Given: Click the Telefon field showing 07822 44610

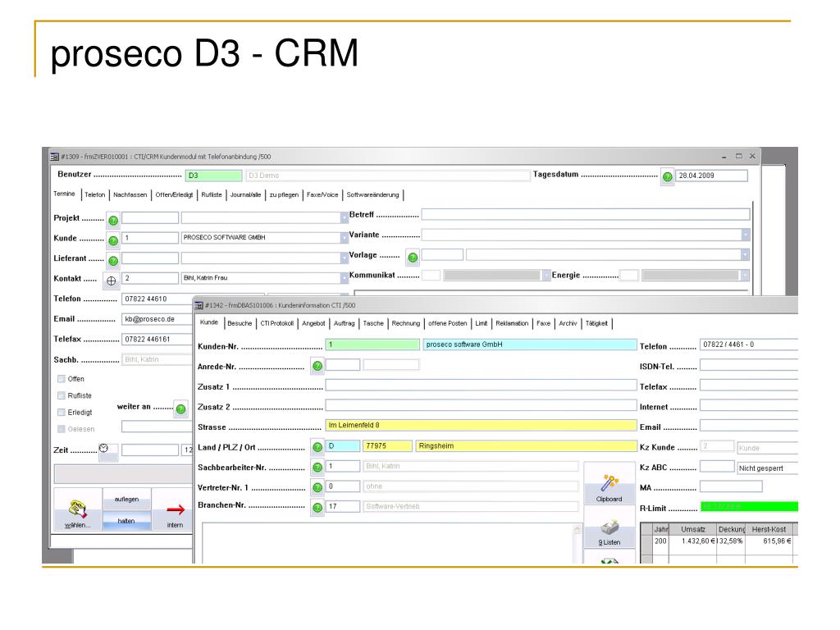Looking at the screenshot, I should click(x=157, y=299).
